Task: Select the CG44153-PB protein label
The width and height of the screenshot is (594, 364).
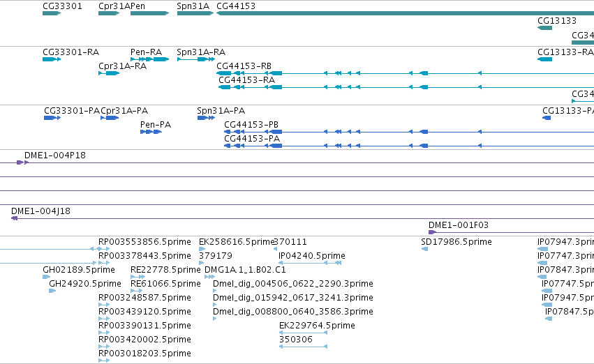Action: tap(251, 125)
